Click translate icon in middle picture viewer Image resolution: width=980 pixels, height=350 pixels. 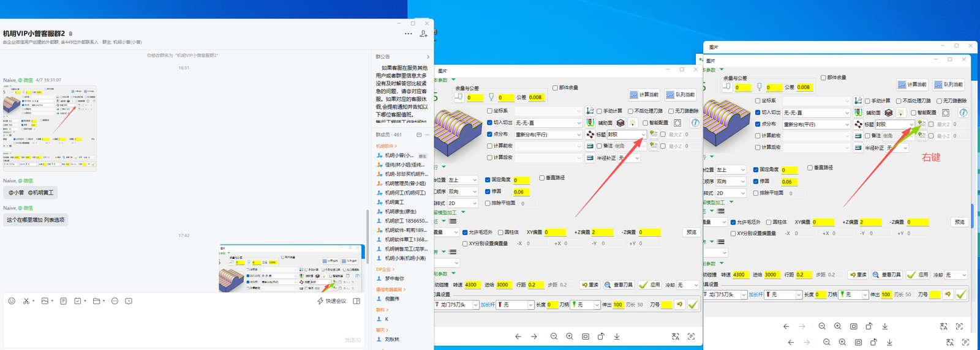(676, 337)
